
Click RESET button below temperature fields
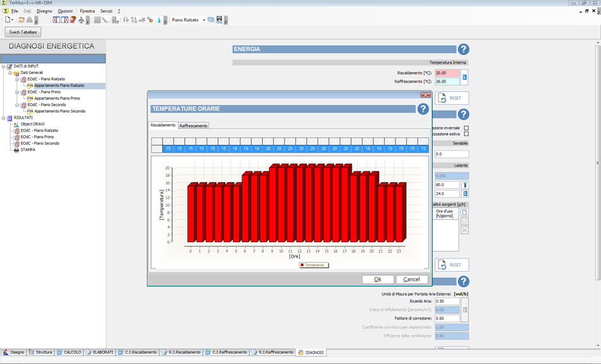[x=452, y=98]
